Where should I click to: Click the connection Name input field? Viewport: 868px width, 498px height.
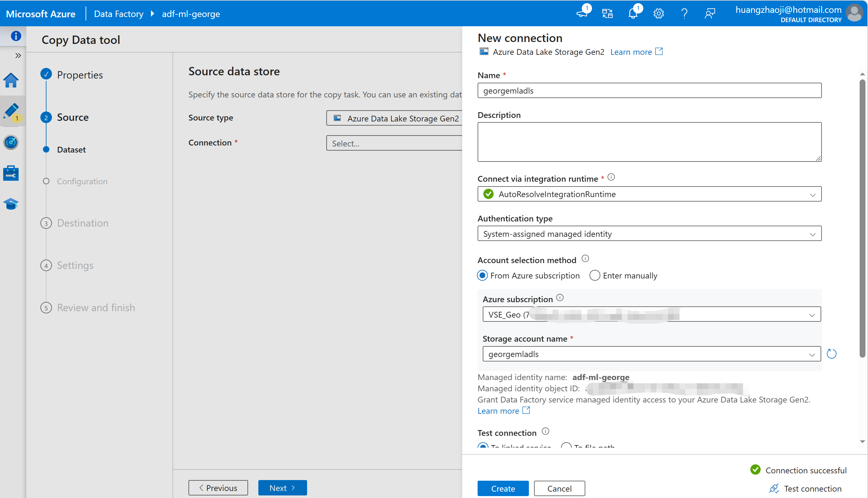[649, 91]
